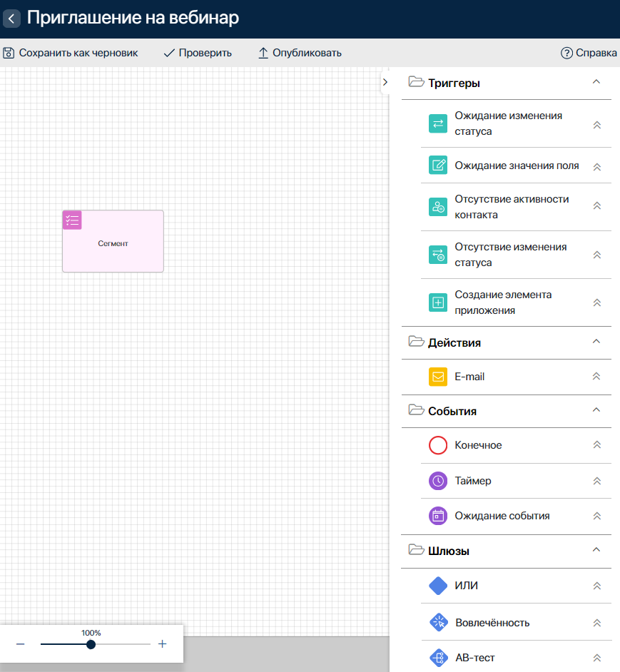This screenshot has width=620, height=672.
Task: Click the Вовлечённость label
Action: tap(492, 623)
